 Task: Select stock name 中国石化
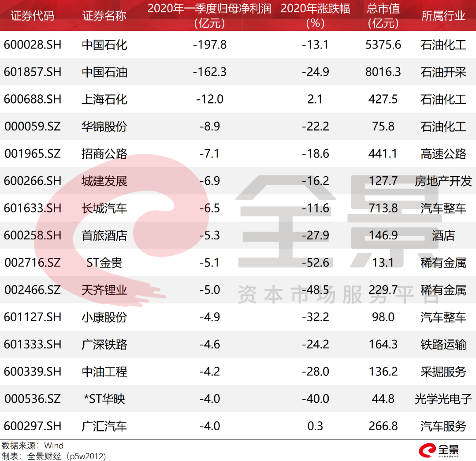click(x=104, y=45)
